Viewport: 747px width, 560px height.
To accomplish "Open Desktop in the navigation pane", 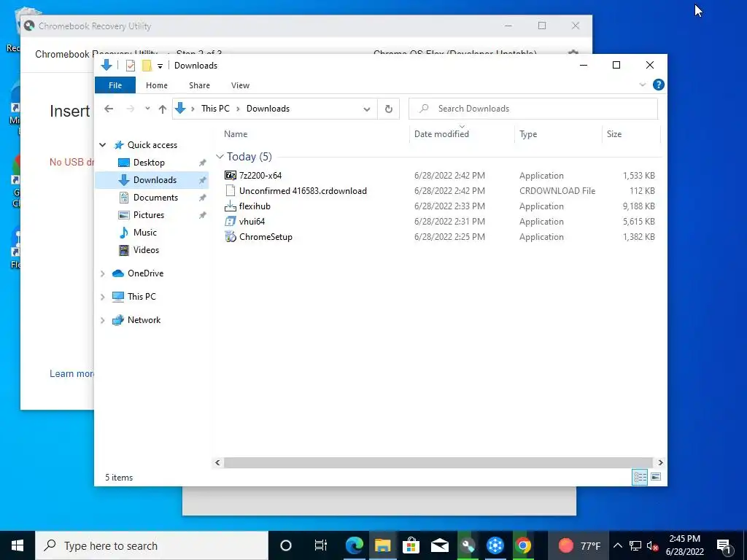I will tap(149, 163).
